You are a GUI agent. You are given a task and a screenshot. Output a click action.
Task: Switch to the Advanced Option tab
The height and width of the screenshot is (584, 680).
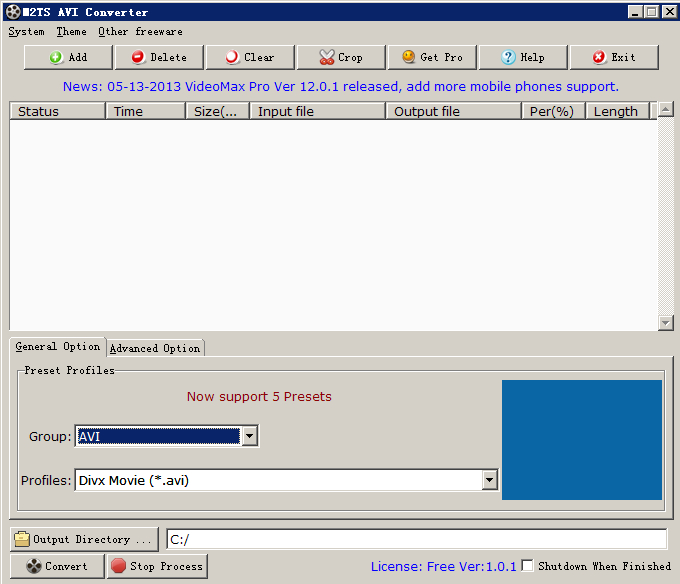pos(155,348)
